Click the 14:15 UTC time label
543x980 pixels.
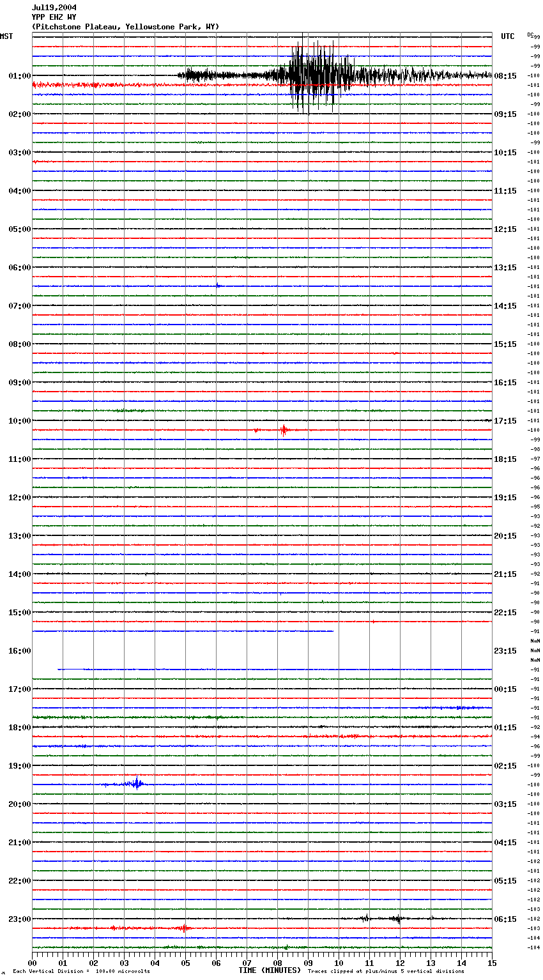(x=505, y=306)
